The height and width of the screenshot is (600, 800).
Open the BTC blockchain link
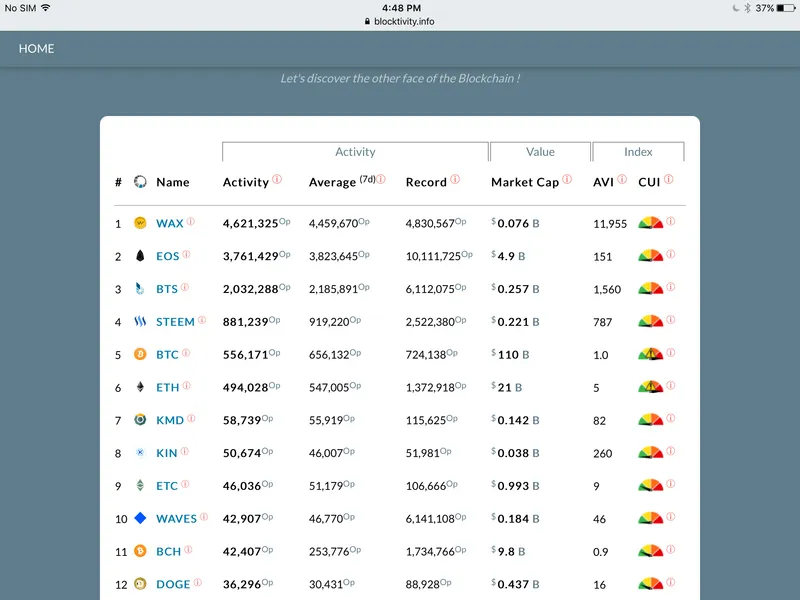click(x=167, y=355)
